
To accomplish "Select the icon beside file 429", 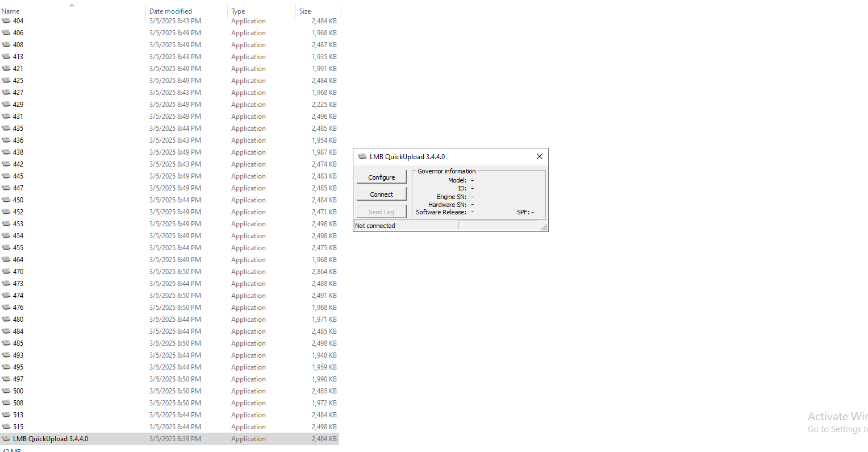I will click(6, 105).
